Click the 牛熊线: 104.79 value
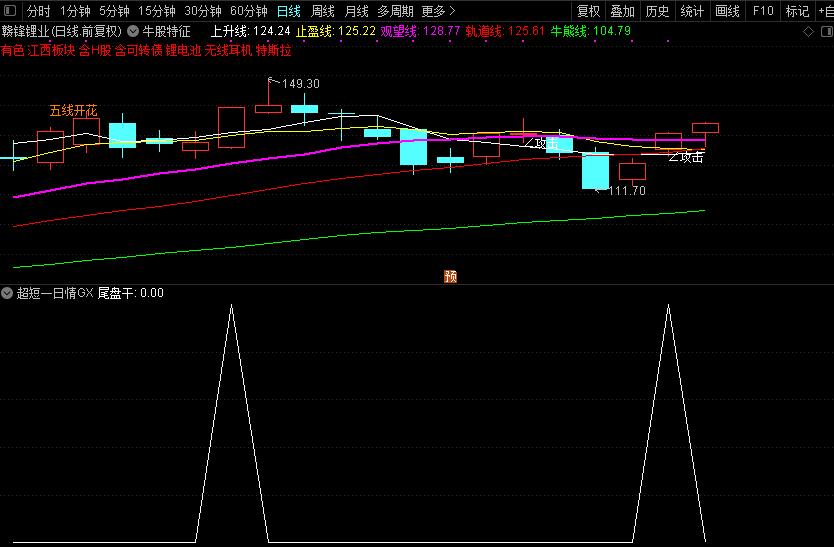 tap(590, 31)
